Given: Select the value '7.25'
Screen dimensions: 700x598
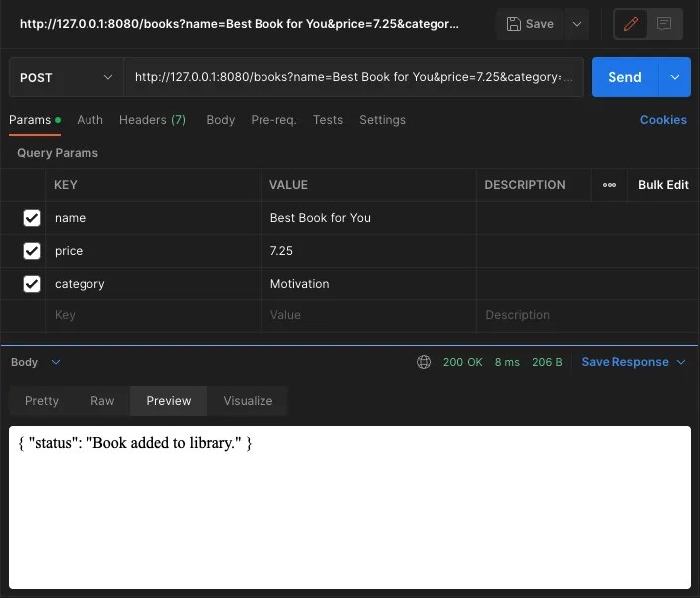Looking at the screenshot, I should tap(281, 251).
